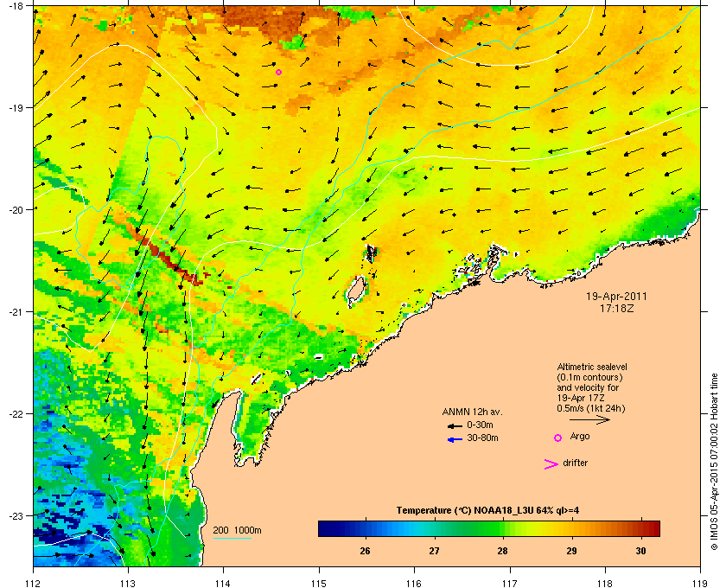
Task: Click the colorbar tick label 29
Action: 571,551
